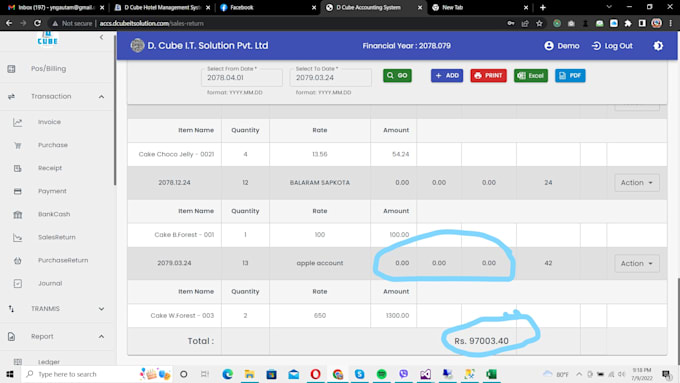Click the BankCash building icon
This screenshot has height=383, width=680.
point(17,214)
